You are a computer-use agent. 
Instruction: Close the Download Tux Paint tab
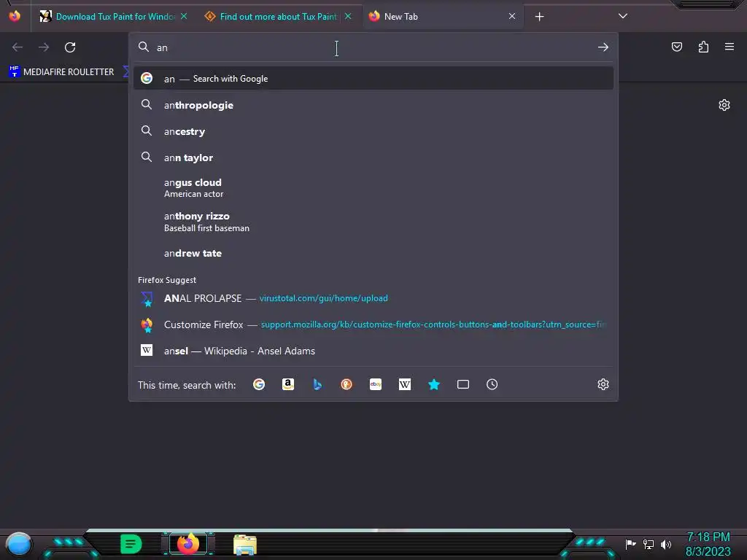184,16
